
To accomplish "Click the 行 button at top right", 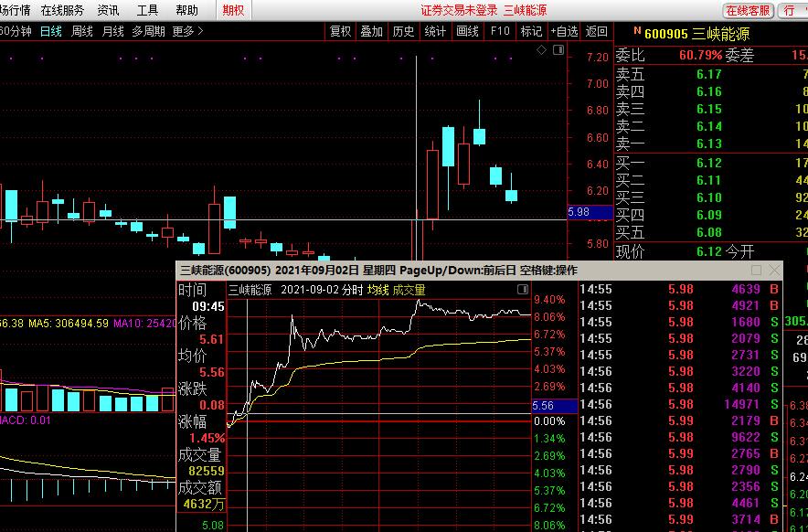I will coord(793,10).
